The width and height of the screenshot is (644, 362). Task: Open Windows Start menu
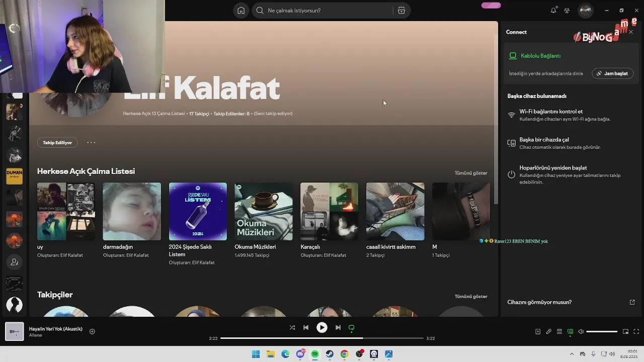(x=256, y=354)
